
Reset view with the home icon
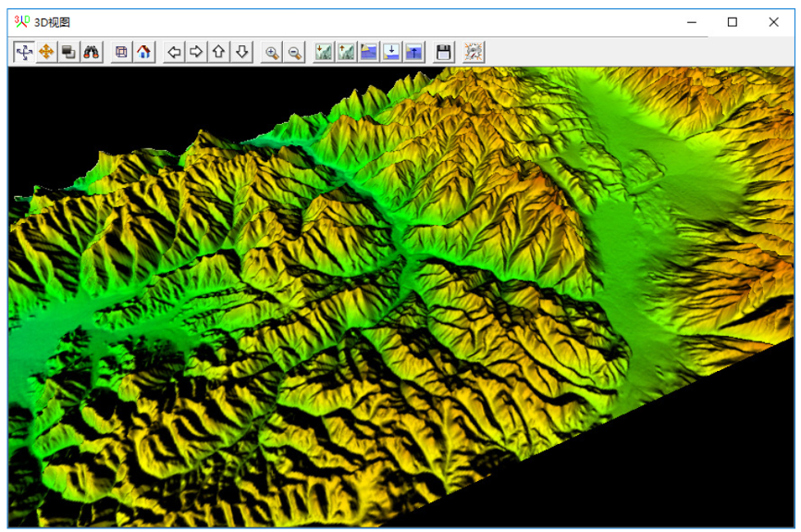[x=143, y=53]
